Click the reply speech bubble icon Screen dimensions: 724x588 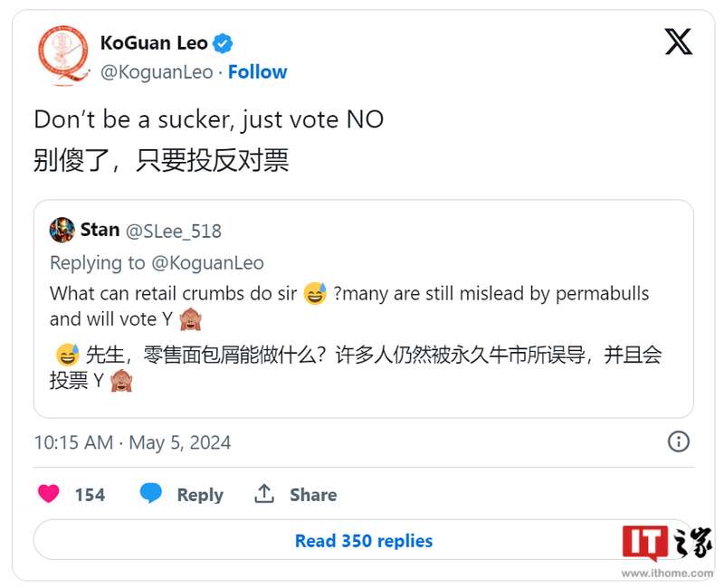point(151,494)
